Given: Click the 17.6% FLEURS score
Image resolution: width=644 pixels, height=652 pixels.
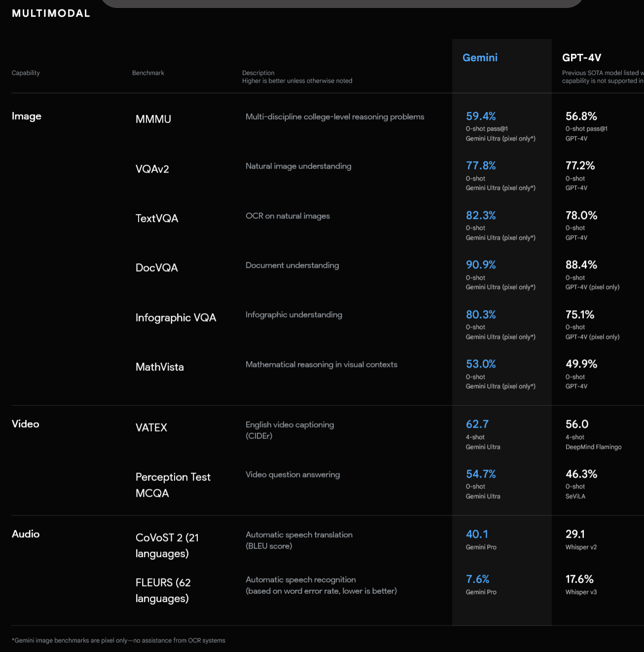Looking at the screenshot, I should coord(579,579).
